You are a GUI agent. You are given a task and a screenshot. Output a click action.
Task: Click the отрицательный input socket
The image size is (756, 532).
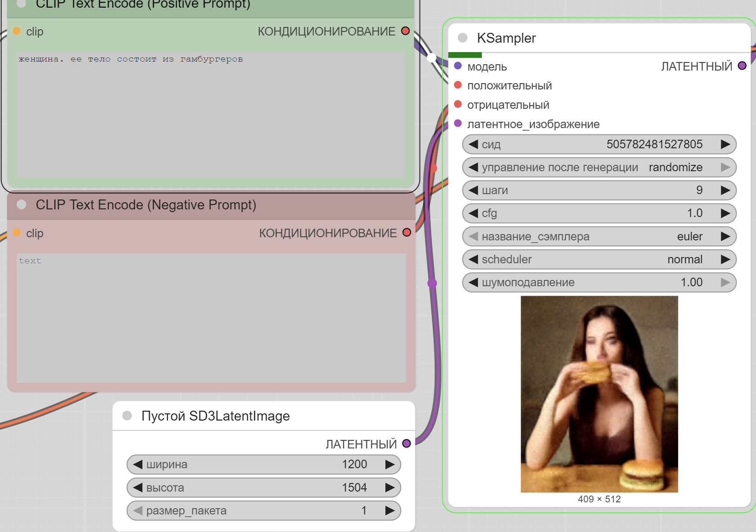click(458, 104)
